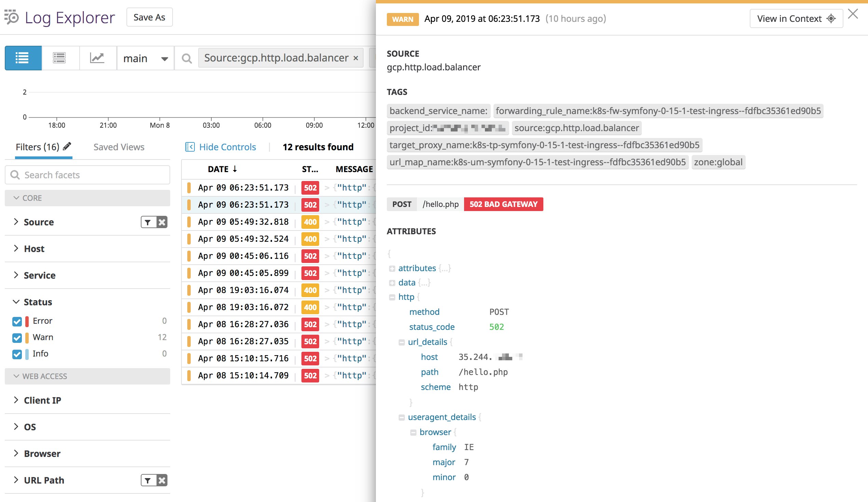Remove the Source:gcp.http.load.balancer search filter
868x502 pixels.
point(356,58)
